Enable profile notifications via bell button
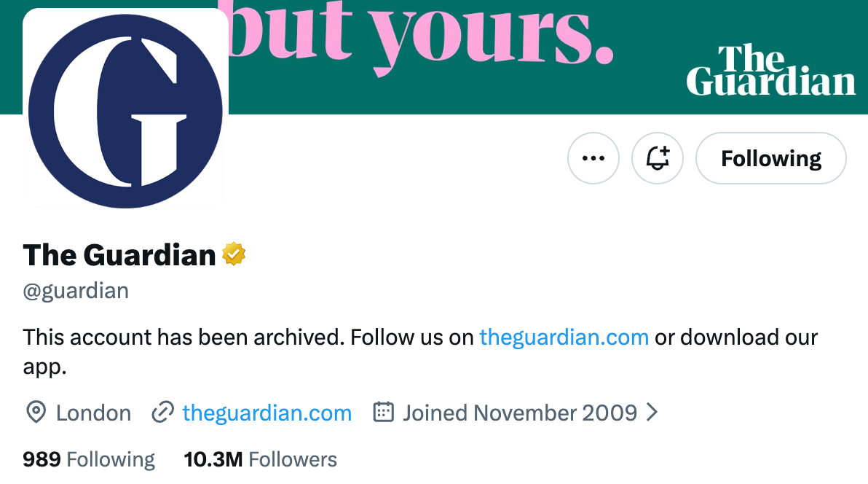This screenshot has height=484, width=868. tap(657, 157)
